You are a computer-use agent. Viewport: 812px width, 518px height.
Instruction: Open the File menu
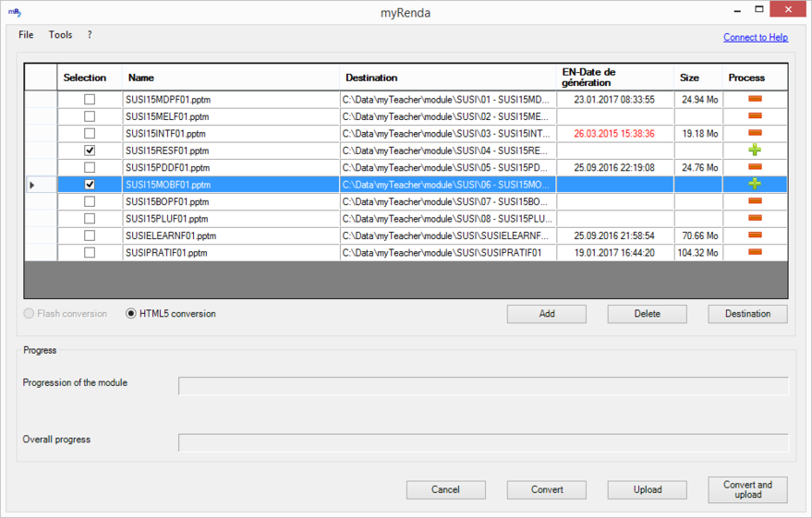[x=26, y=35]
